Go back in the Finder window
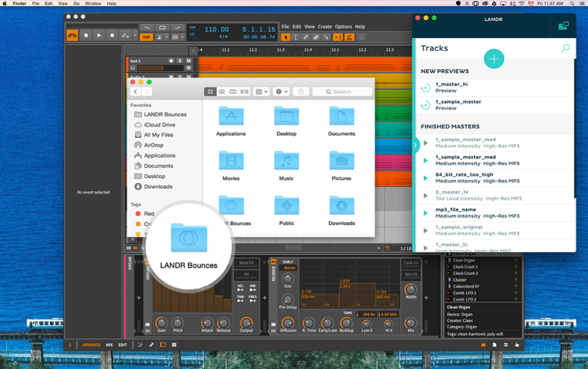 [x=136, y=92]
